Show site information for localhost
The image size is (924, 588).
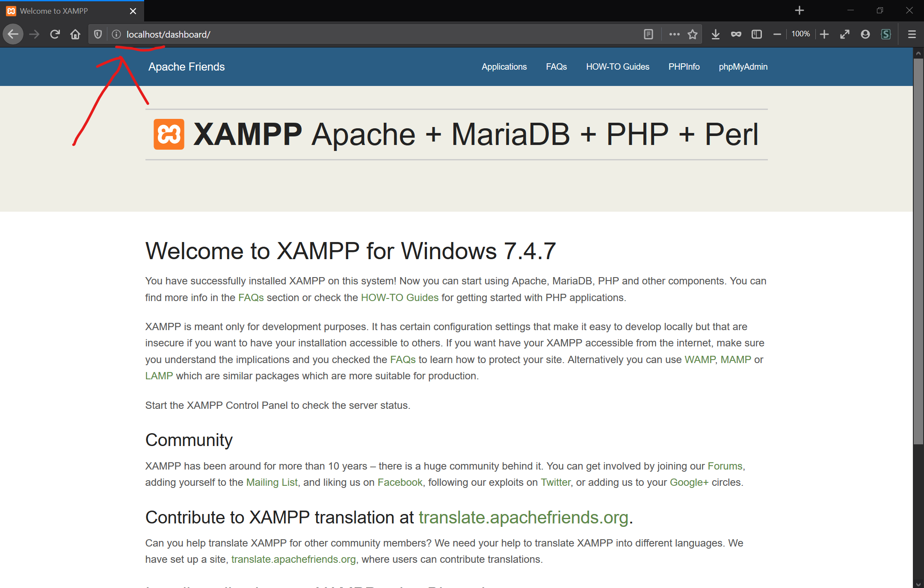[116, 34]
